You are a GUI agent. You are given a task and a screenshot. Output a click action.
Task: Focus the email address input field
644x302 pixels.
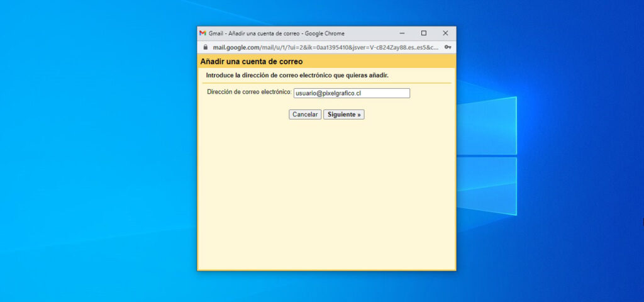tap(352, 93)
